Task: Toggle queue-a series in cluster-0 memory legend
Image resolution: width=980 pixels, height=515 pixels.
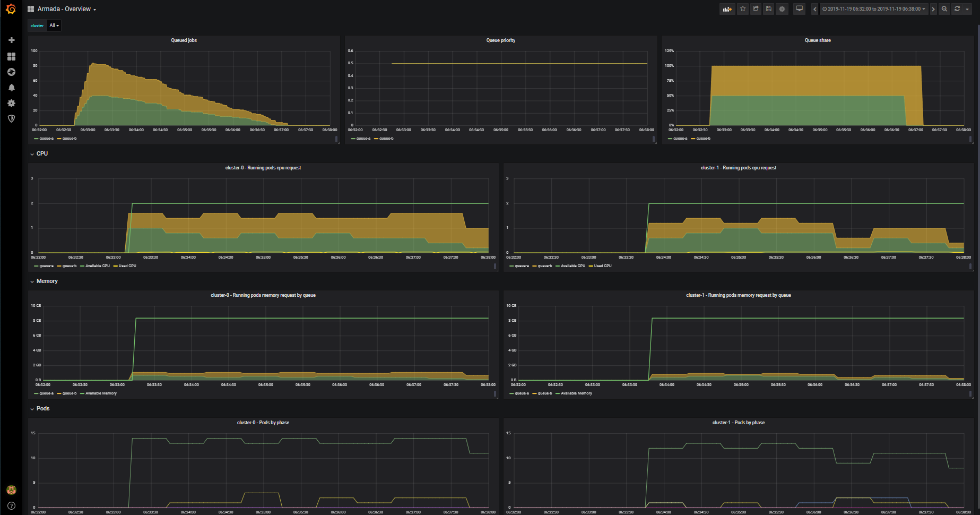Action: click(47, 393)
